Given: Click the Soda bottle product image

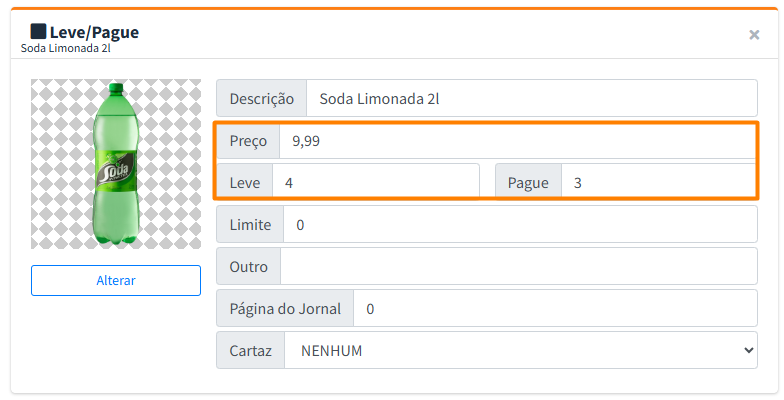Looking at the screenshot, I should (x=116, y=164).
